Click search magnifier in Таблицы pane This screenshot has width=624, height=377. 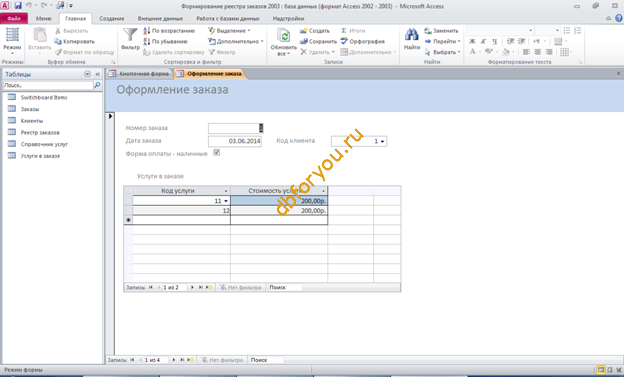click(x=97, y=85)
